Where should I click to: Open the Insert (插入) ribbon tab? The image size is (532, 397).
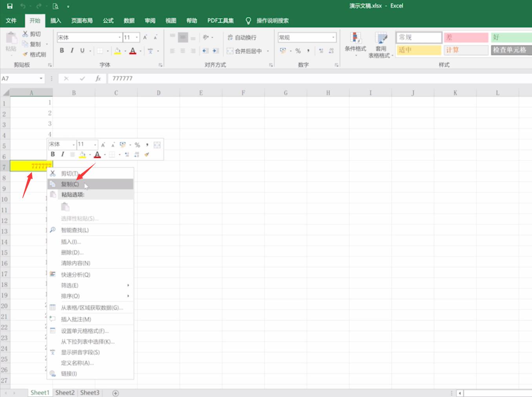[x=56, y=20]
